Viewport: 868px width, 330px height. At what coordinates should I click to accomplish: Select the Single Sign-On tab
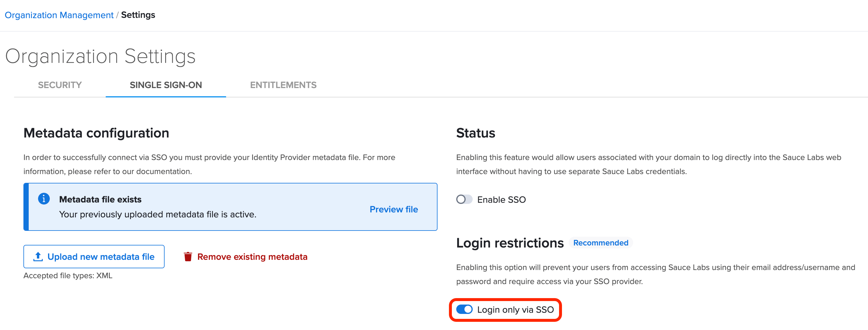point(166,85)
